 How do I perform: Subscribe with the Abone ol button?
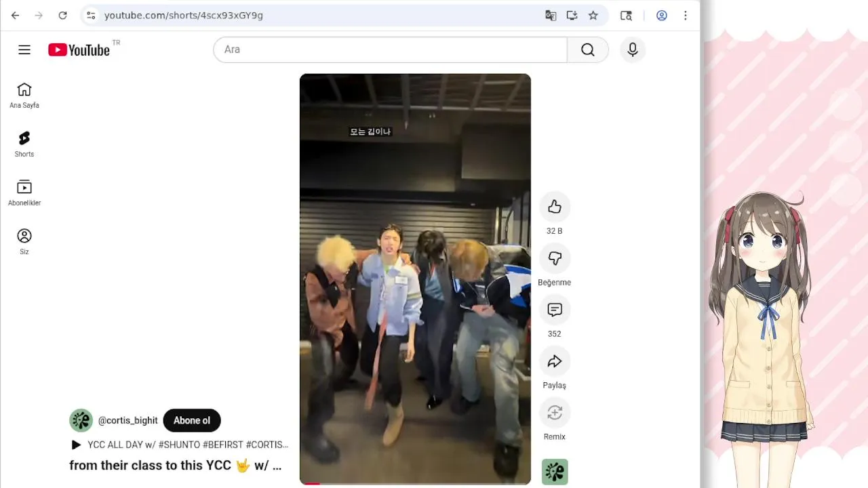pos(192,420)
